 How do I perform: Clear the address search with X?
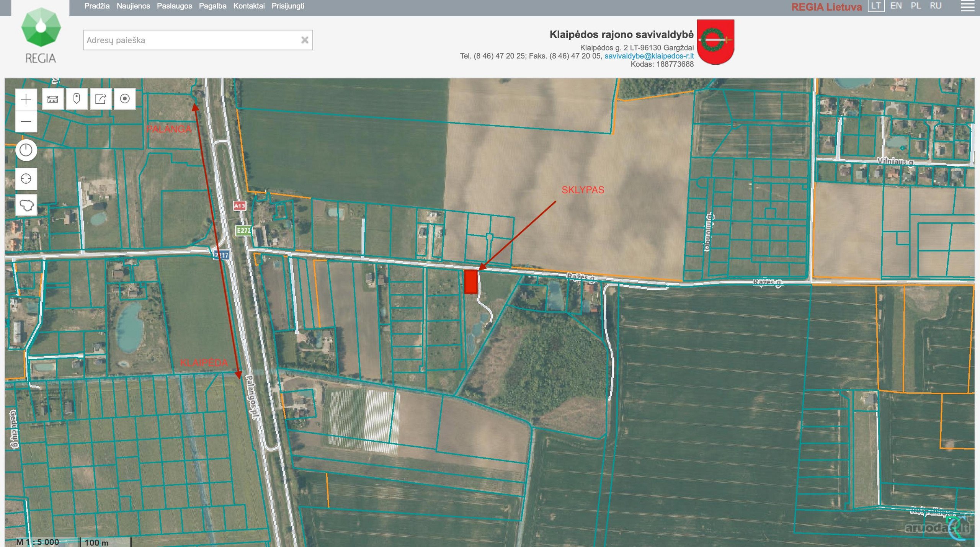tap(305, 40)
